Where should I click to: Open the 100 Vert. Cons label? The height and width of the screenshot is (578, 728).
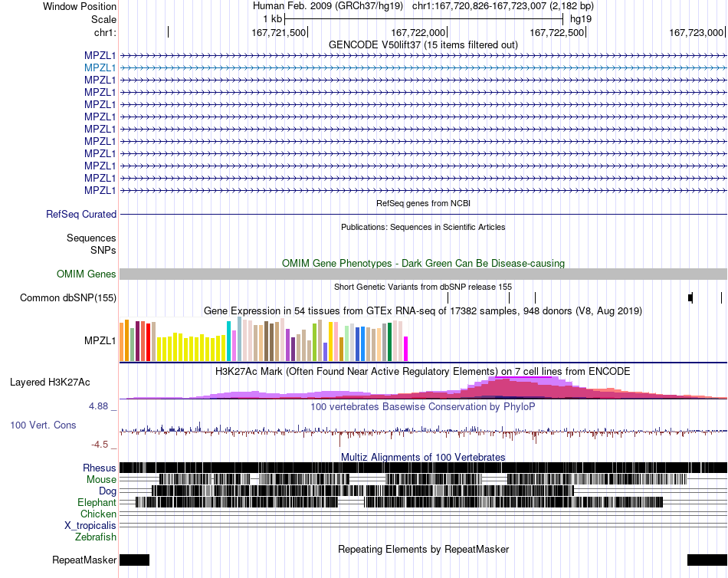point(43,425)
